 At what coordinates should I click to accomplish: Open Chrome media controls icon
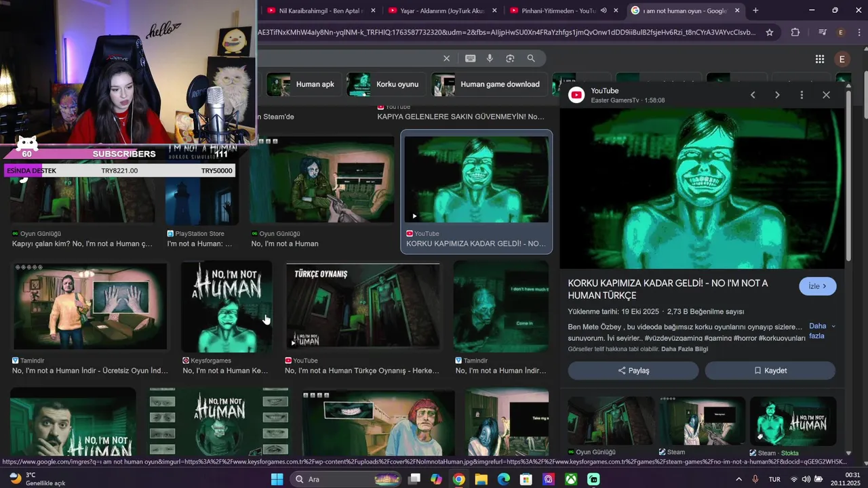[822, 32]
